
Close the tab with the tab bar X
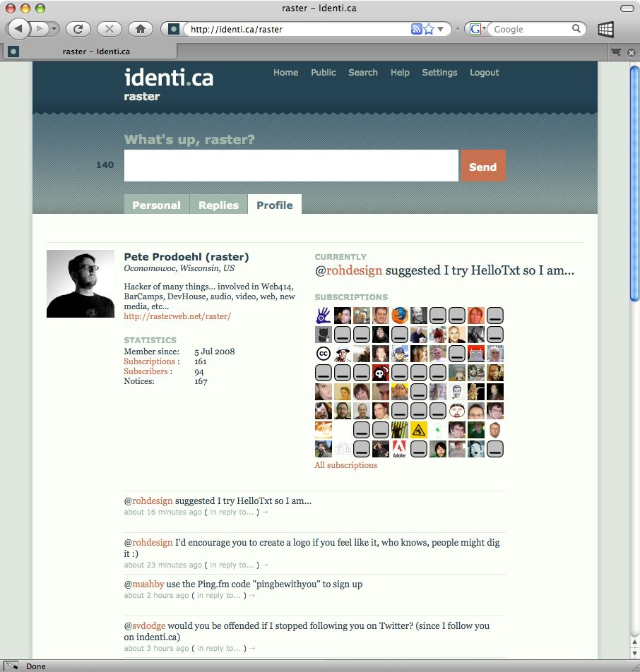click(632, 53)
